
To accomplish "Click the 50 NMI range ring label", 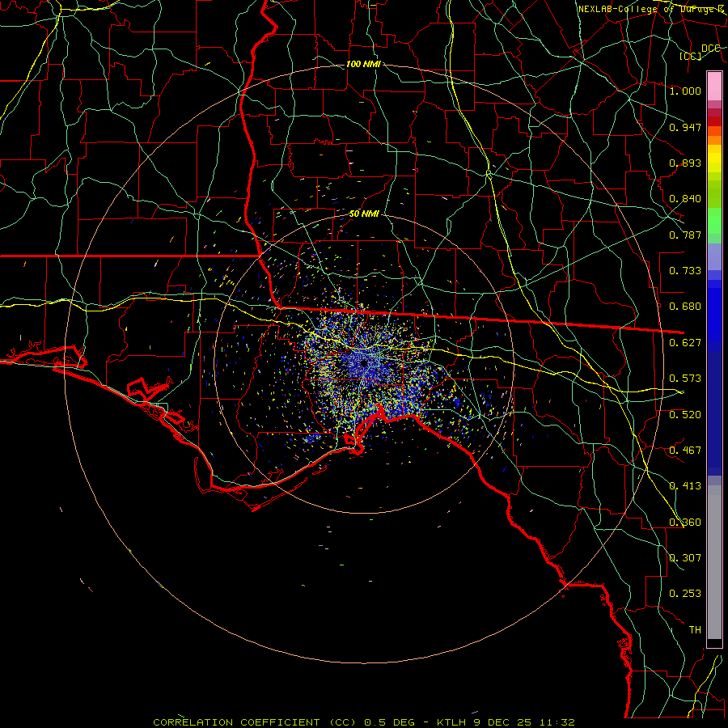I will tap(364, 214).
